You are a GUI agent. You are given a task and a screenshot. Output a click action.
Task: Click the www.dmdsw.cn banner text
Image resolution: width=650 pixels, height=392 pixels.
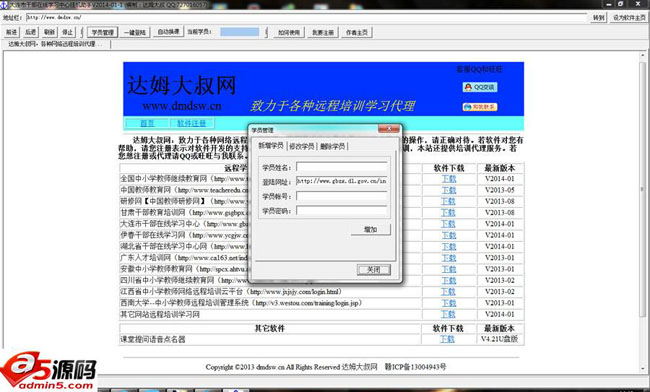(x=182, y=106)
